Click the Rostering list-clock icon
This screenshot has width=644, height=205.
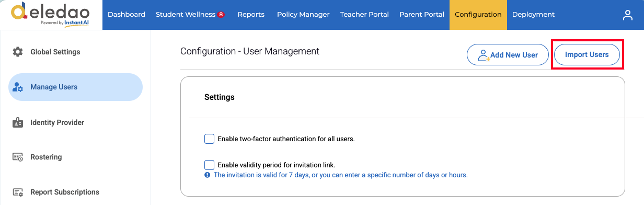coord(18,157)
